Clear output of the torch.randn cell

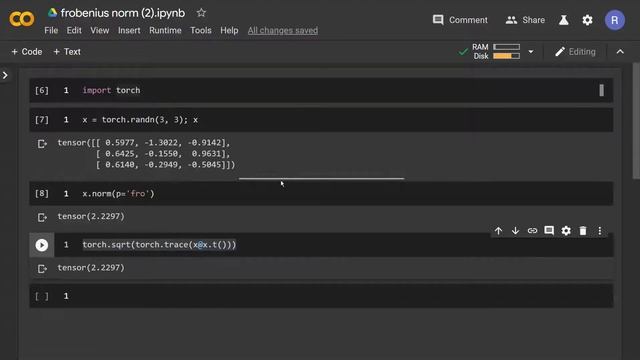[42, 144]
